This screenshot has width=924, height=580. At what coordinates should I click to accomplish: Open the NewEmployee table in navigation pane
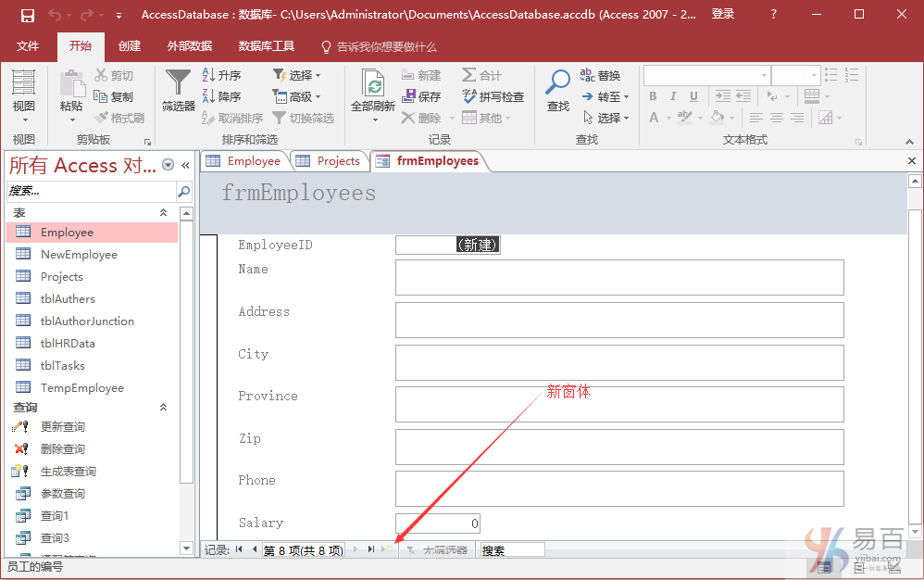click(79, 255)
